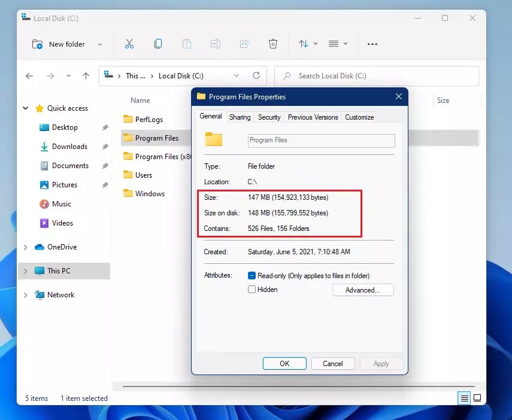Click the Refresh icon in the address bar
The width and height of the screenshot is (512, 420).
pyautogui.click(x=256, y=75)
